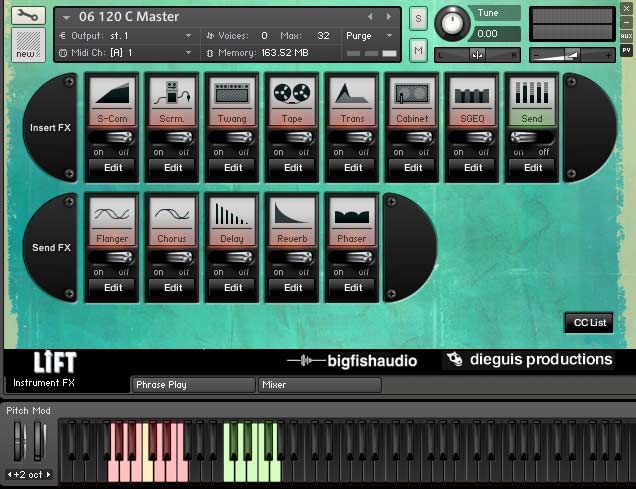This screenshot has width=636, height=489.
Task: Toggle the Reverb on/off switch
Action: 292,258
